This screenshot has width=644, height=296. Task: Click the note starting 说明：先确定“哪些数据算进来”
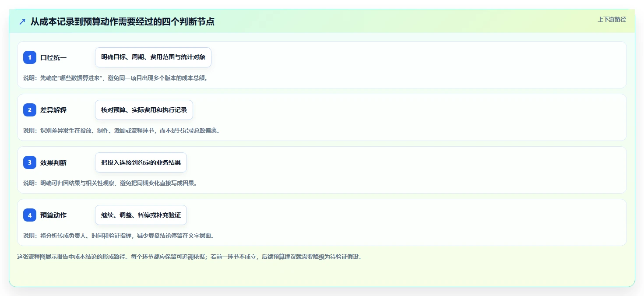[116, 78]
